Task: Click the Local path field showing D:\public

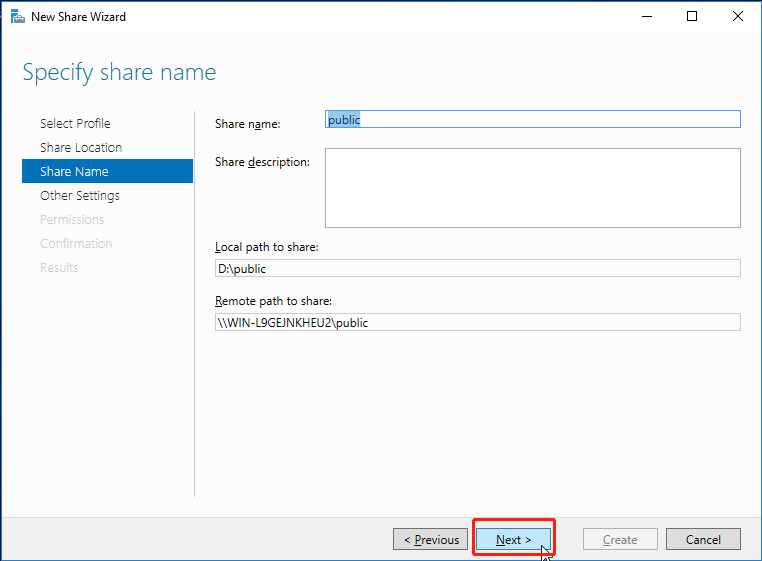Action: coord(477,268)
